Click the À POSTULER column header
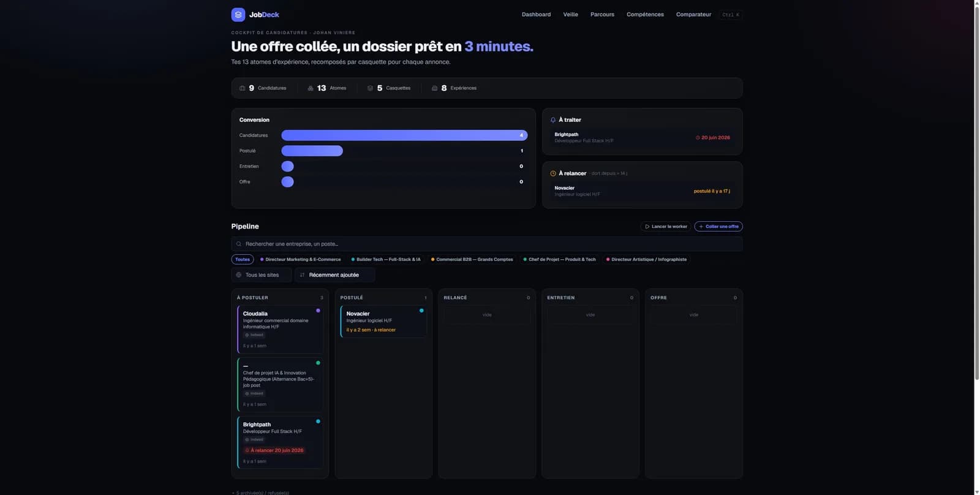Image resolution: width=980 pixels, height=495 pixels. tap(252, 298)
